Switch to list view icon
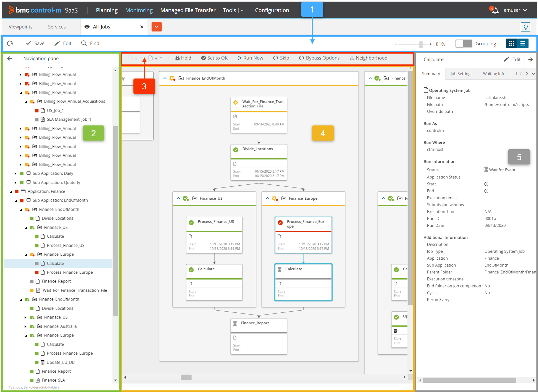Screen dimensions: 538x392 [523, 43]
